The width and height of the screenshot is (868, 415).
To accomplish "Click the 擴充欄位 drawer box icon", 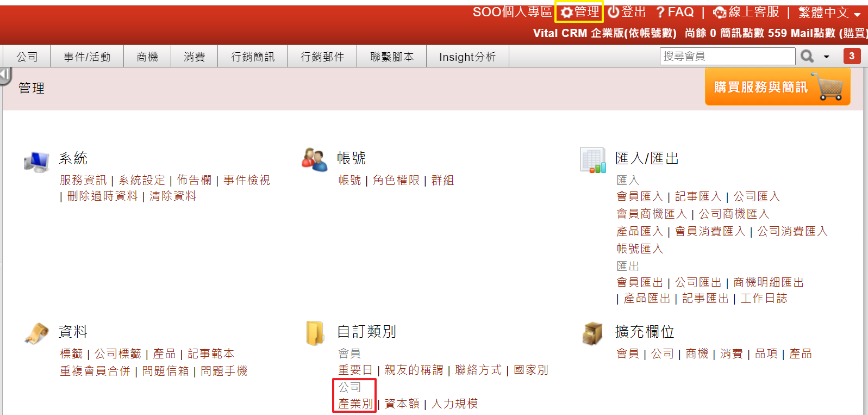I will (593, 333).
